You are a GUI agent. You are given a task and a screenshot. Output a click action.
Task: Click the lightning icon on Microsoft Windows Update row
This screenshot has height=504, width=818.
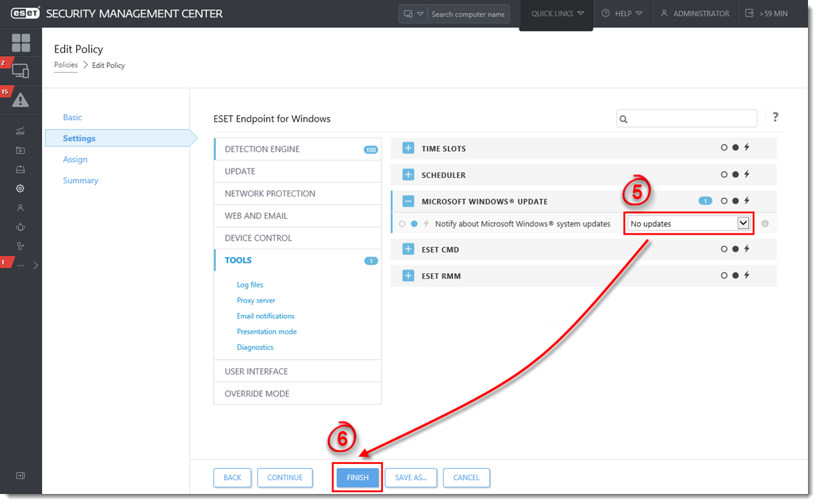click(747, 201)
